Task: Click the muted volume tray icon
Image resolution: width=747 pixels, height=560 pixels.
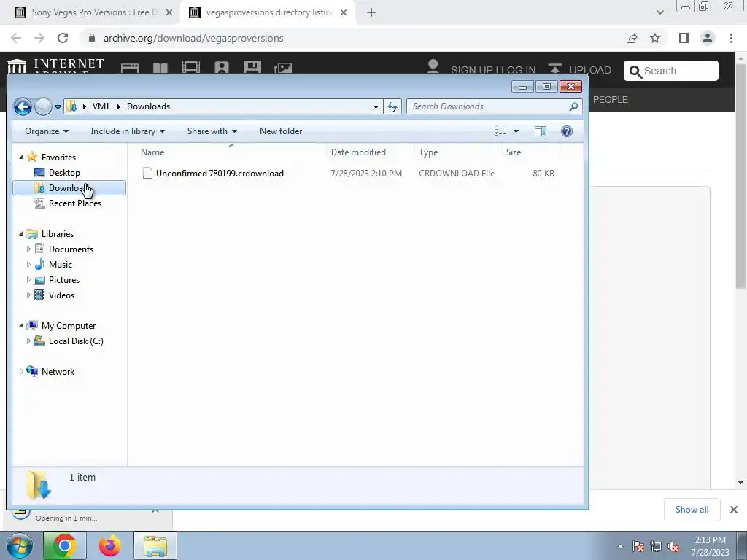Action: (x=673, y=547)
